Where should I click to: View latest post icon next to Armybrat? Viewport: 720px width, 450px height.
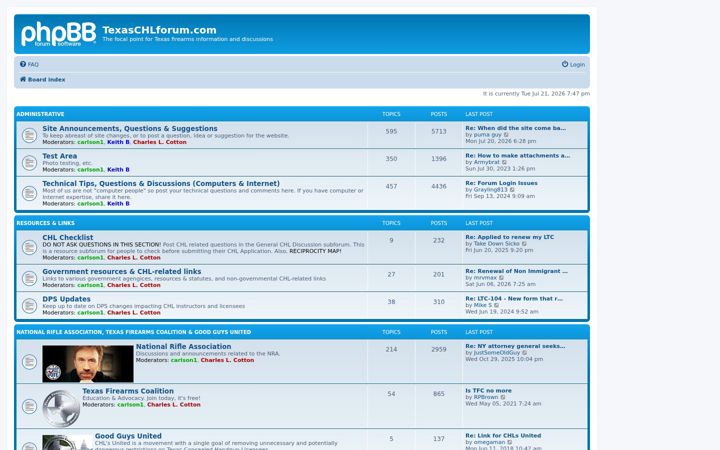click(504, 163)
